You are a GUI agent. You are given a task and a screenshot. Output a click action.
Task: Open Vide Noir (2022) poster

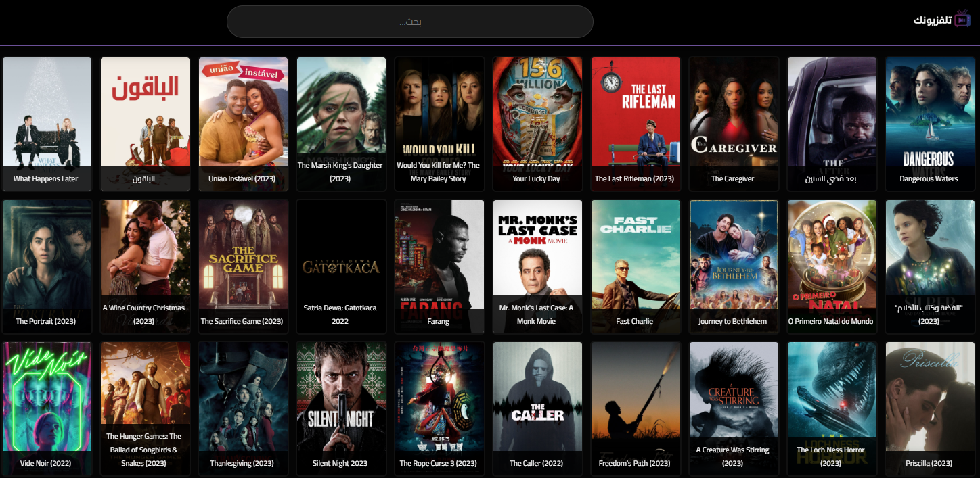pyautogui.click(x=47, y=408)
